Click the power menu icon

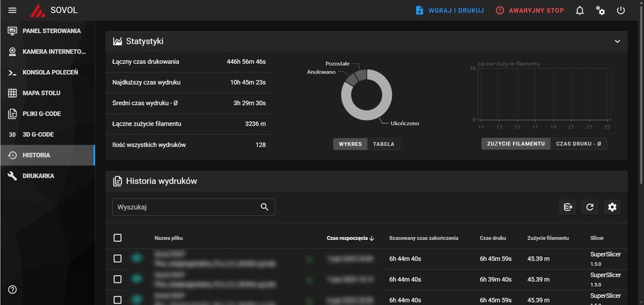tap(621, 10)
